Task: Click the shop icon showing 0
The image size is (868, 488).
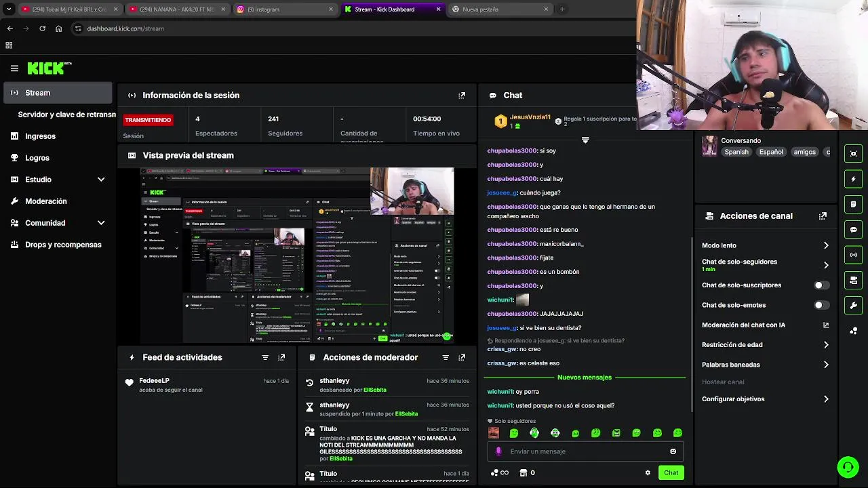Action: tap(527, 473)
